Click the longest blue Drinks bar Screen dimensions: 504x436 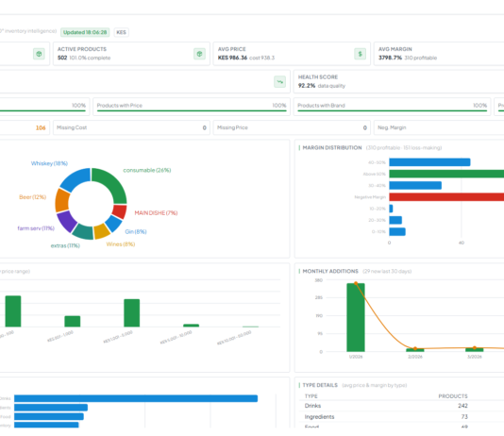click(x=136, y=398)
